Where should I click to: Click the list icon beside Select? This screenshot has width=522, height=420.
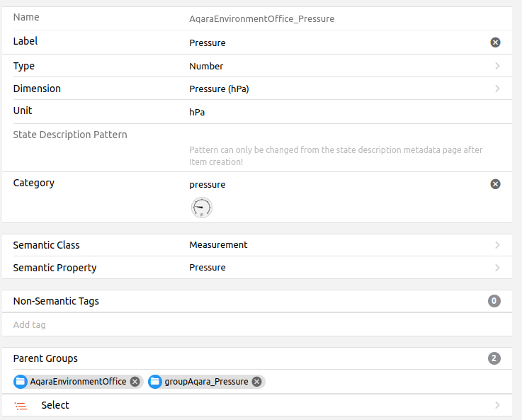pos(21,406)
